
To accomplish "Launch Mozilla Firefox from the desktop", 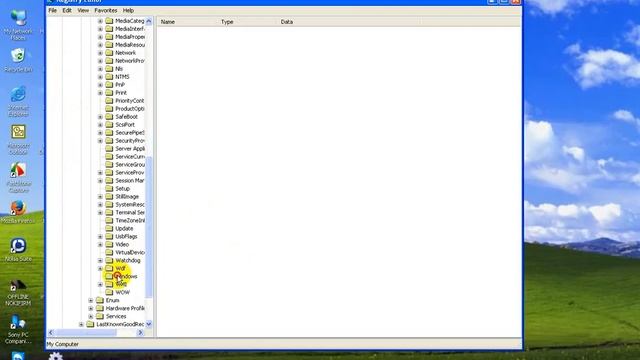I will click(18, 212).
